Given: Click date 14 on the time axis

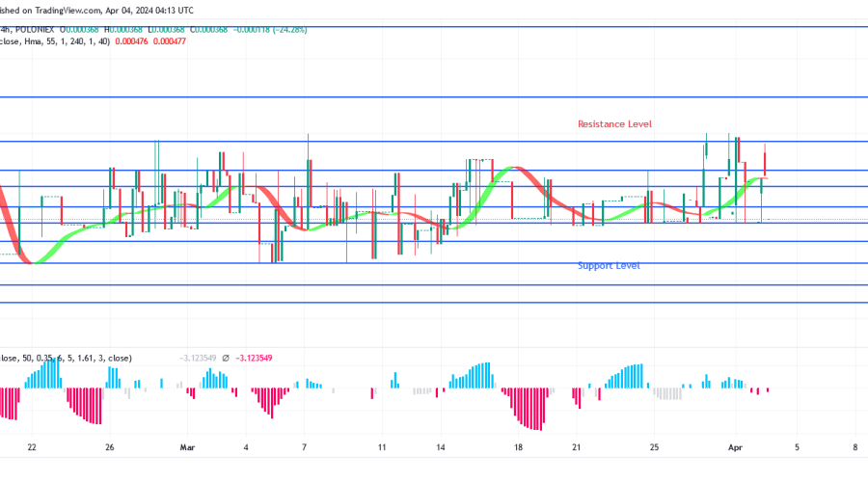Looking at the screenshot, I should click(x=440, y=447).
